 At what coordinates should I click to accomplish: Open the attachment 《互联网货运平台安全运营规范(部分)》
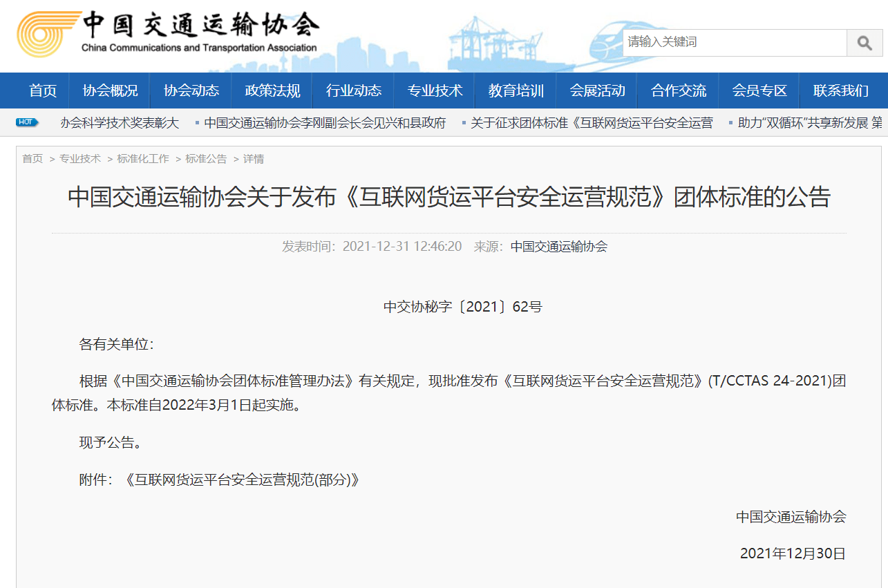(241, 480)
